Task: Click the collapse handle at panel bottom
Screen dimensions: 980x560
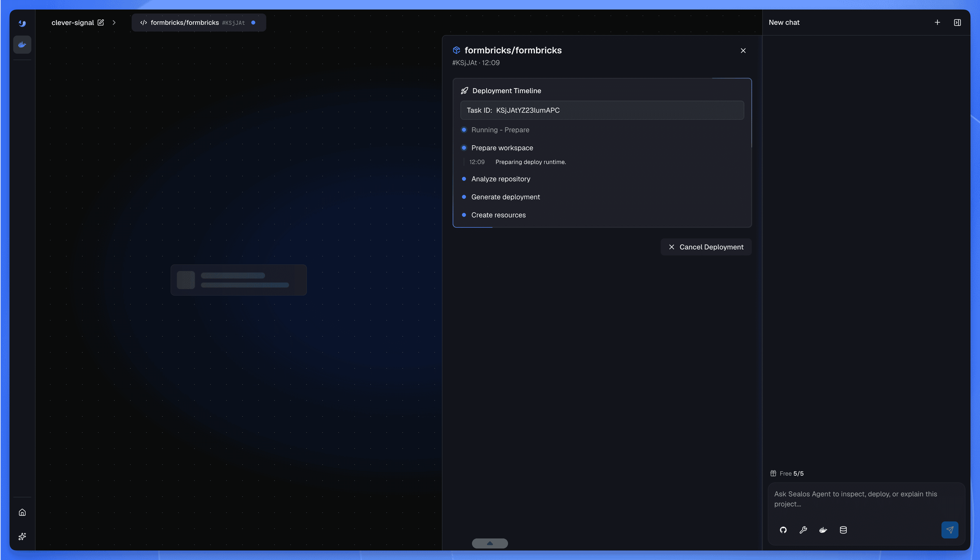Action: click(x=490, y=543)
